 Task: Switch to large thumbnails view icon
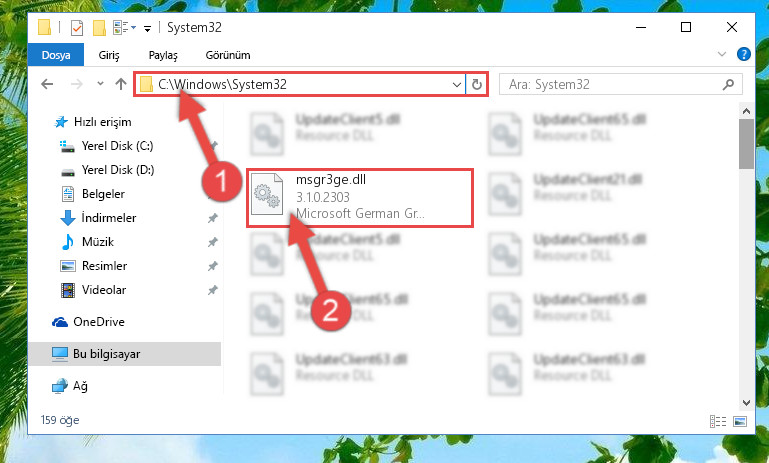pos(740,421)
